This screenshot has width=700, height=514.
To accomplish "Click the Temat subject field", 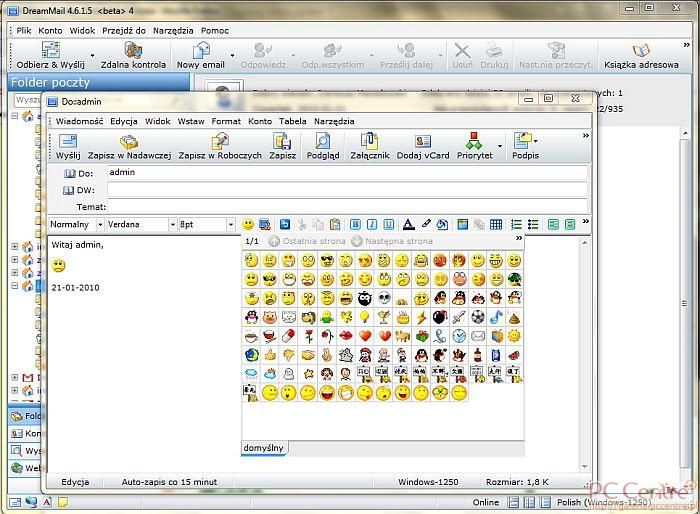I will pos(347,206).
